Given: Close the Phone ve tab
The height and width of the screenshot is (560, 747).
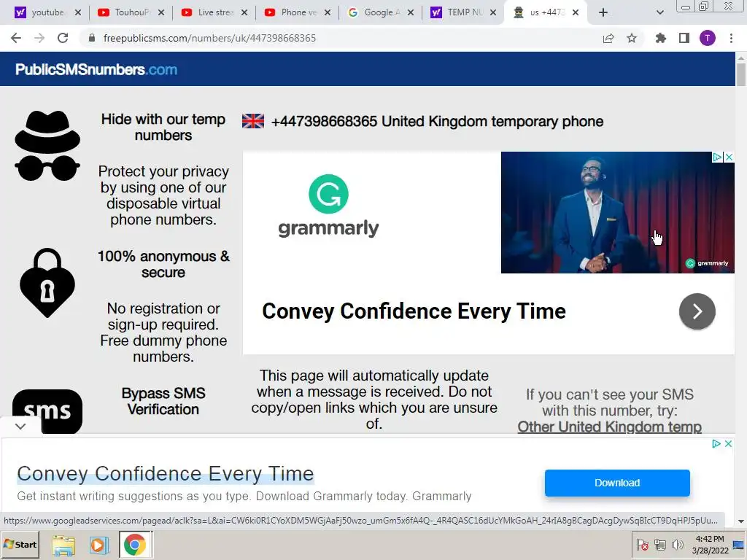Looking at the screenshot, I should pyautogui.click(x=328, y=12).
